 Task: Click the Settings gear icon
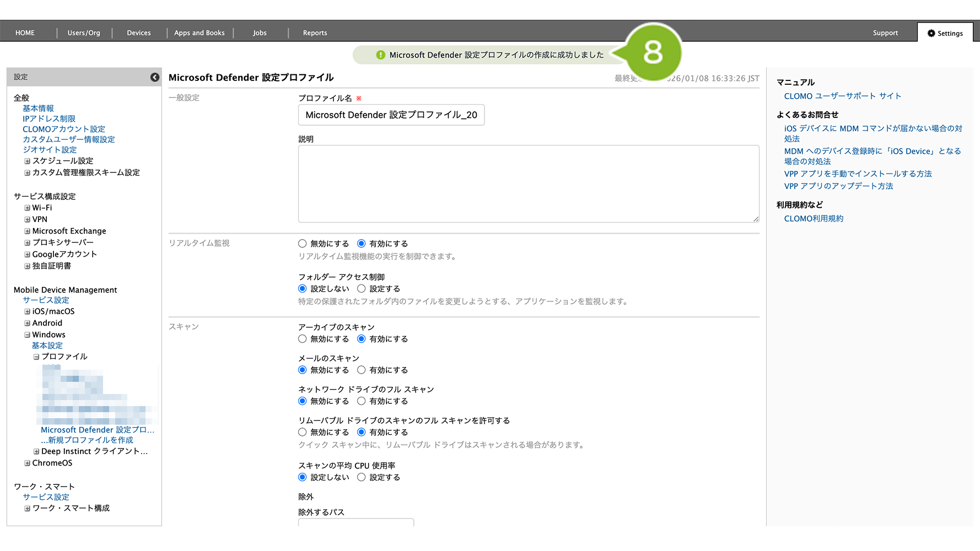point(931,33)
